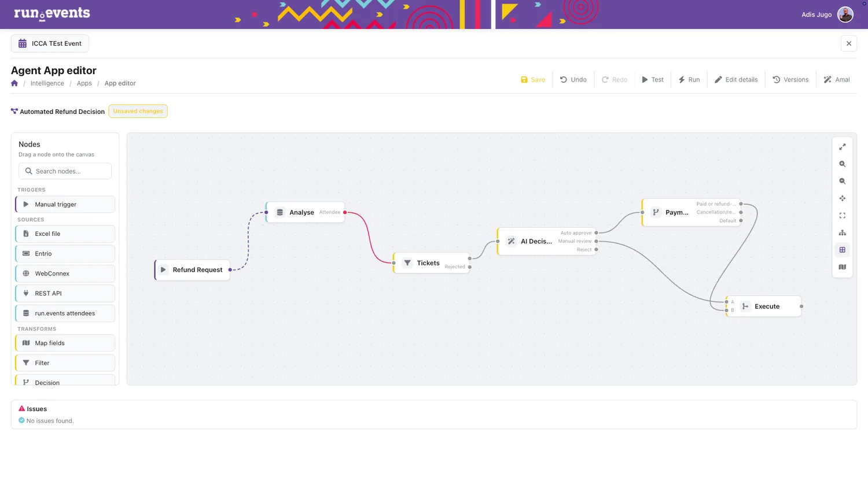Image resolution: width=868 pixels, height=488 pixels.
Task: Click the No issues found status text
Action: point(50,421)
